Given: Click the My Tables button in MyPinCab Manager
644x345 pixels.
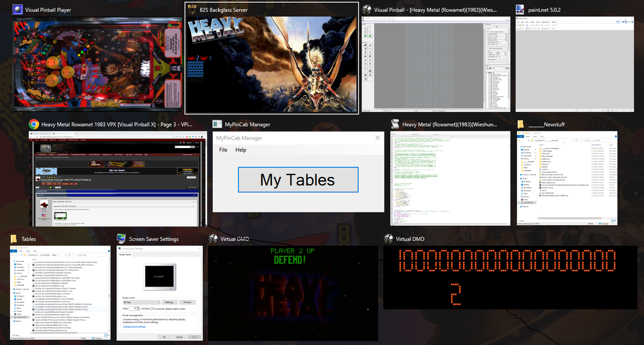Looking at the screenshot, I should coord(298,180).
